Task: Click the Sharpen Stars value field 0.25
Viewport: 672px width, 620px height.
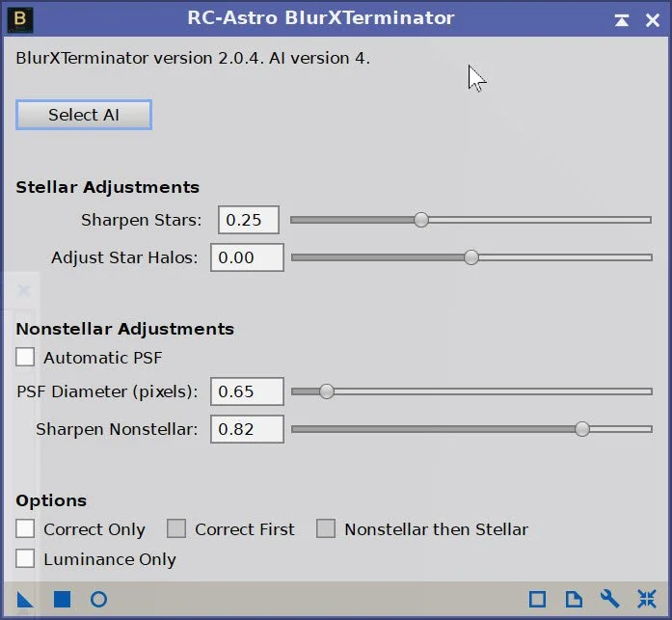Action: pyautogui.click(x=249, y=220)
